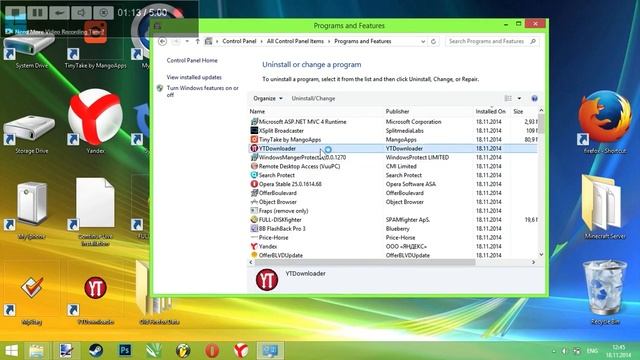640x360 pixels.
Task: Open the System Drive desktop shortcut
Action: pyautogui.click(x=29, y=46)
